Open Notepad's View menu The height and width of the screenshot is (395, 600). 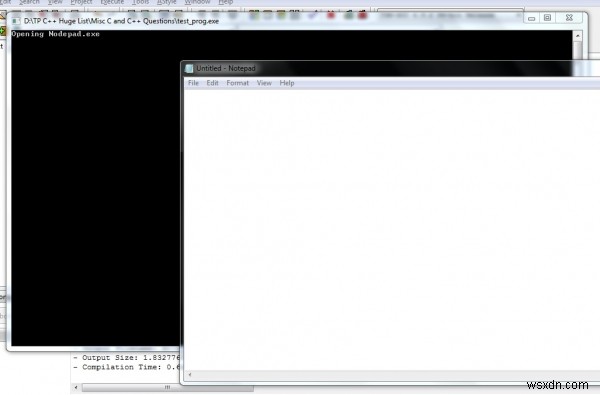[264, 83]
